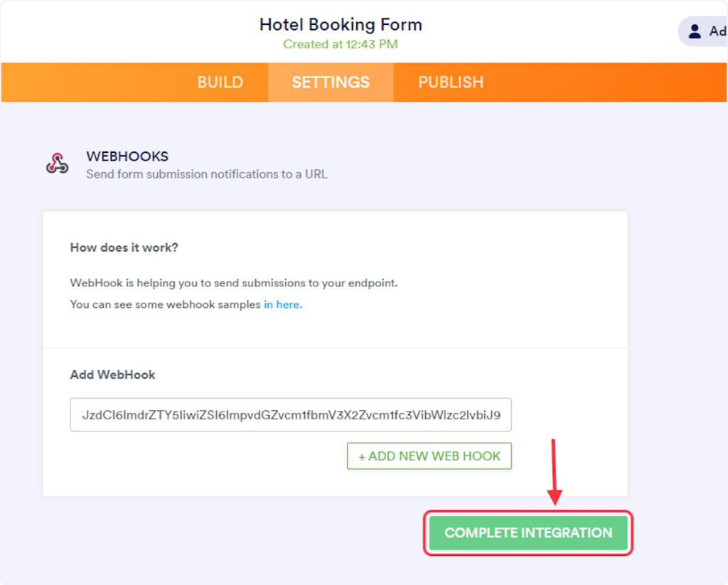
Task: Click the Webhooks logo icon
Action: 57,163
